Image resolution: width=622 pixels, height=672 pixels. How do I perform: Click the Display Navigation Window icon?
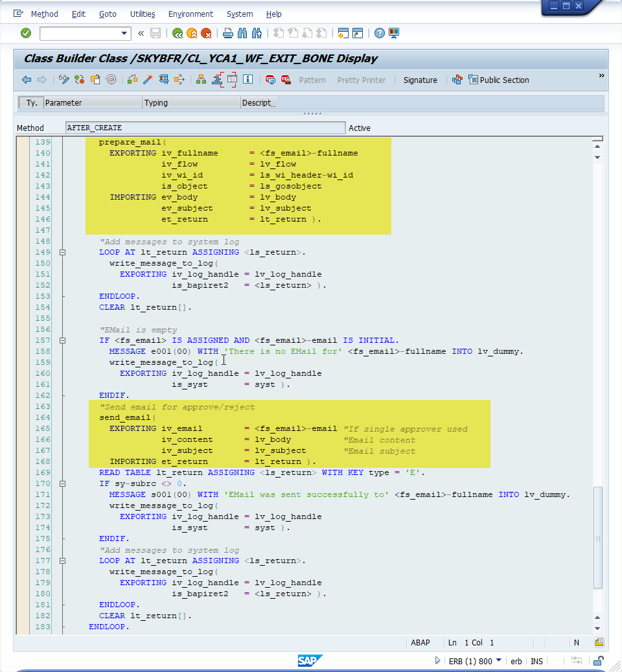pos(217,80)
